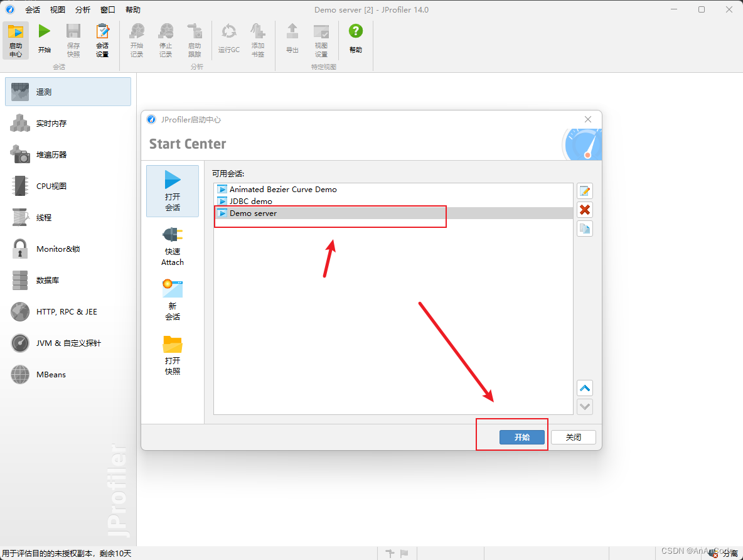743x560 pixels.
Task: Click the red X delete session icon
Action: click(x=585, y=210)
